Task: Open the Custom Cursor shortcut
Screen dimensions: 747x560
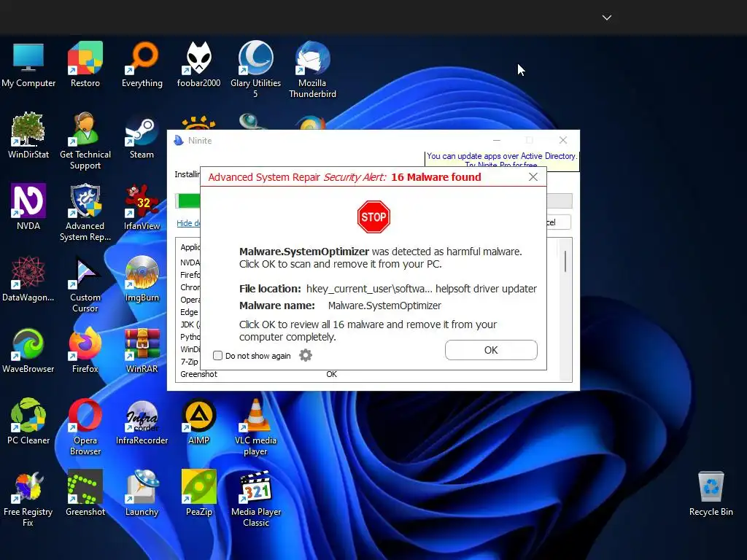Action: coord(85,284)
